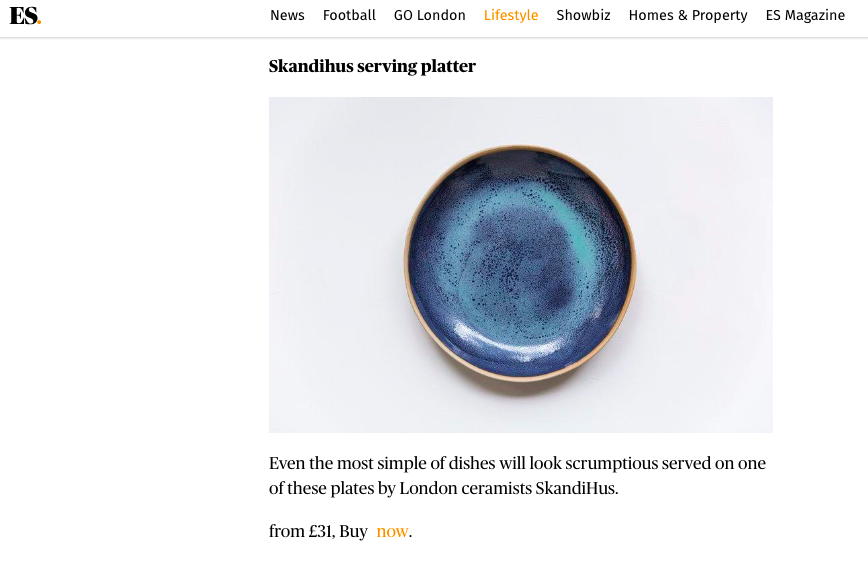Click the word 'SkandiHus' in the description
The image size is (868, 561).
click(576, 488)
